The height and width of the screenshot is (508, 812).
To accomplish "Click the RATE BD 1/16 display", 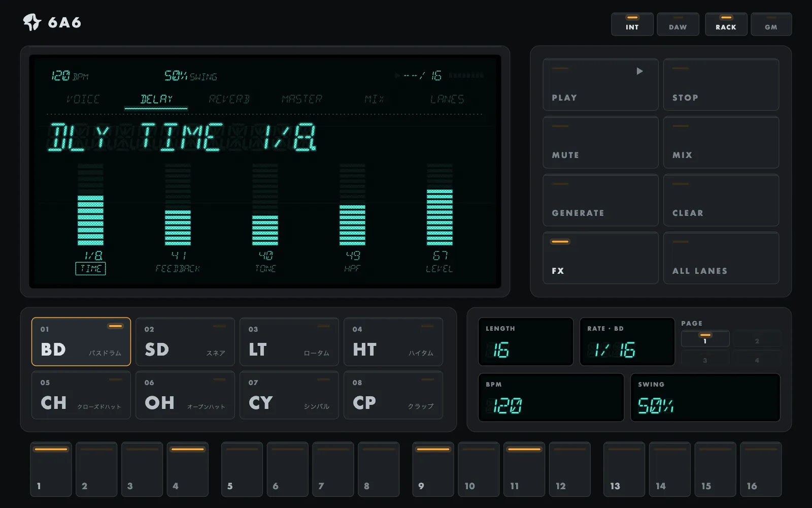I will coord(627,342).
